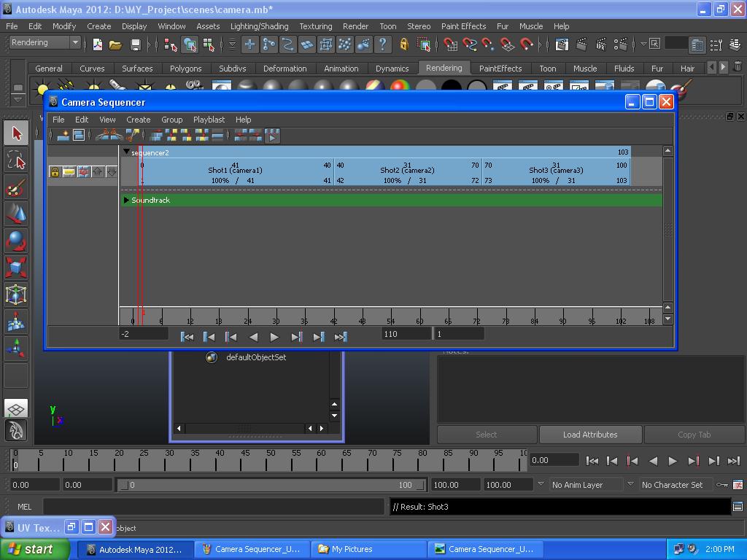Click the move track down arrow icon

pyautogui.click(x=112, y=171)
